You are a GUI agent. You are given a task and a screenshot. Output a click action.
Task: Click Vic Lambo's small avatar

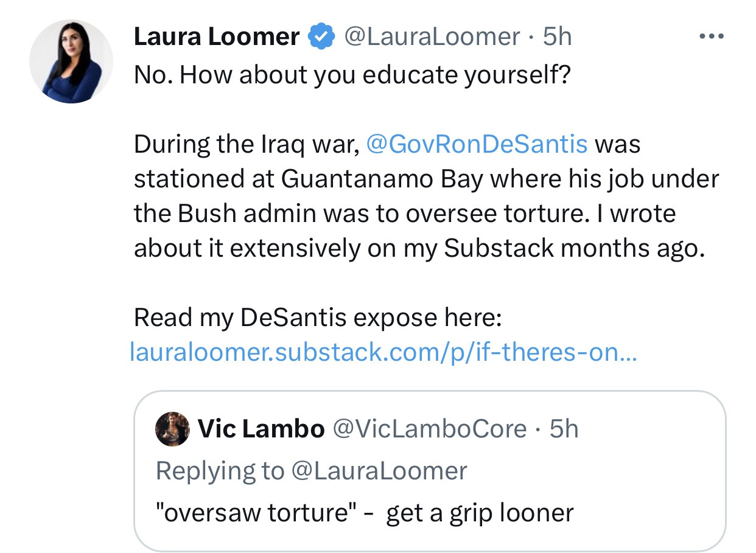(x=173, y=429)
